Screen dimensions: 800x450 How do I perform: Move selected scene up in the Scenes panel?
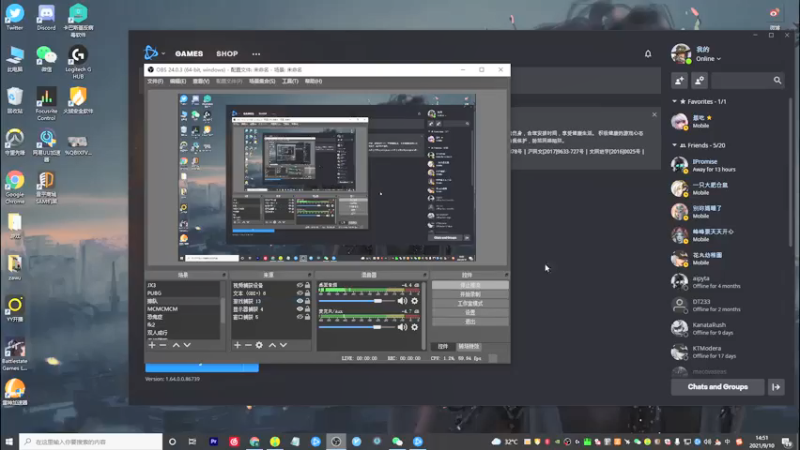point(176,345)
